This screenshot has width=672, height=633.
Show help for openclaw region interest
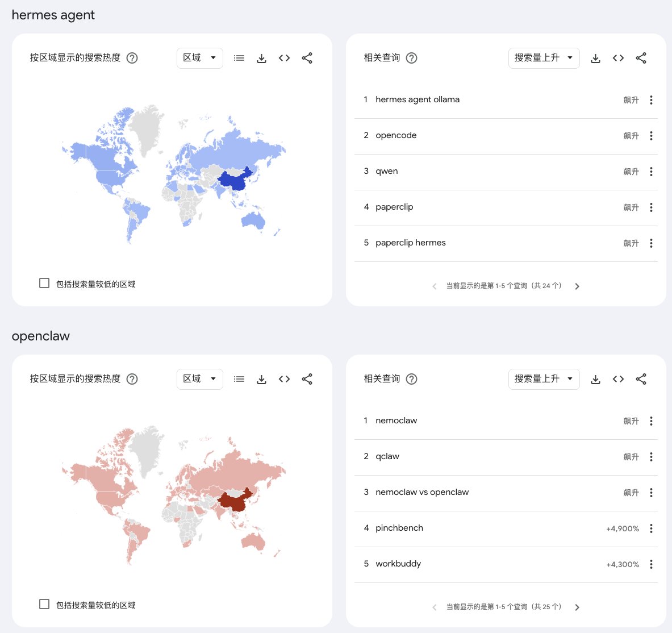pyautogui.click(x=132, y=379)
